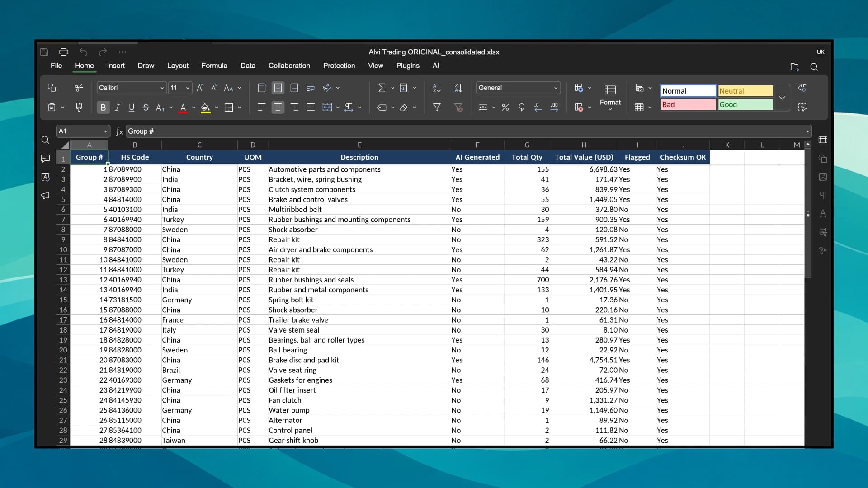
Task: Click the align center icon
Action: pos(278,107)
